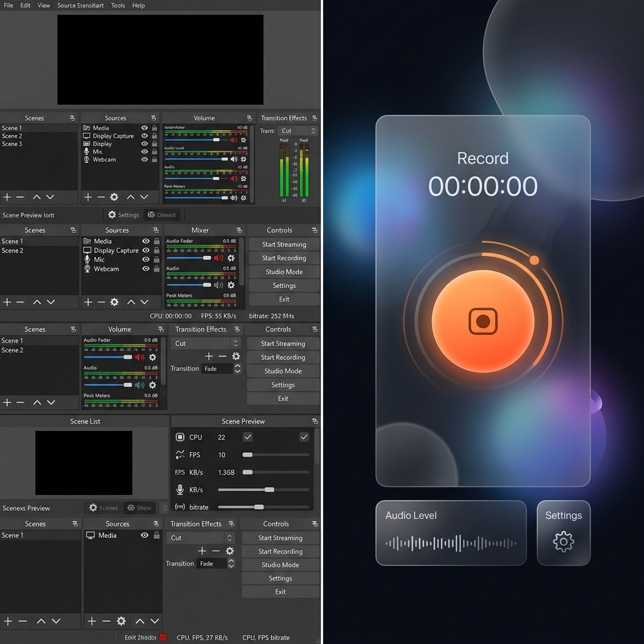Open the Help menu
Viewport: 644px width, 644px height.
(x=138, y=5)
